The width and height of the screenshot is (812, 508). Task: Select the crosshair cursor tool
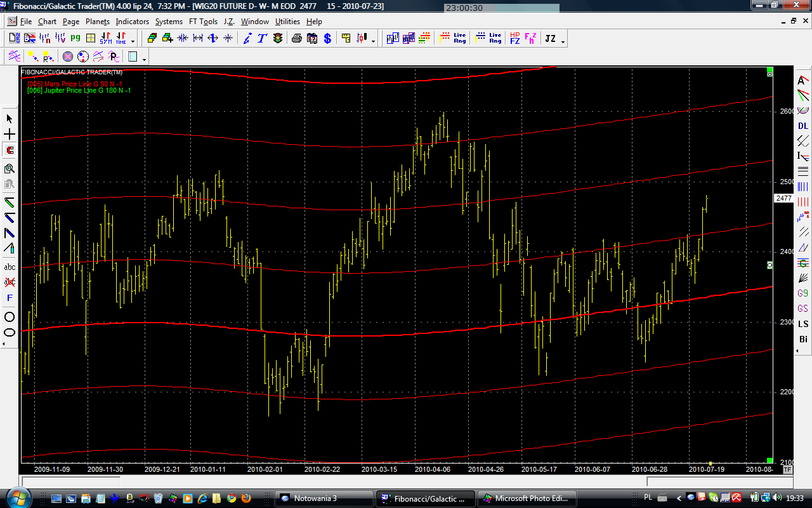(10, 135)
